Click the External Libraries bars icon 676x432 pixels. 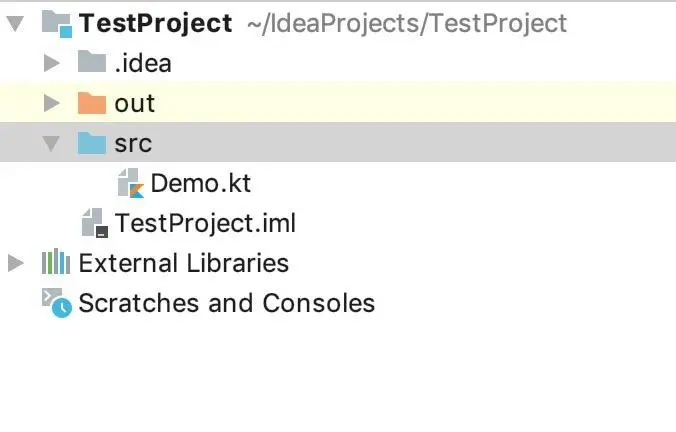tap(55, 263)
